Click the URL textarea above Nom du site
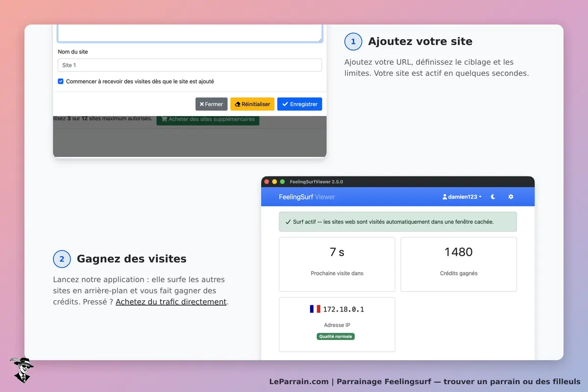Image resolution: width=588 pixels, height=392 pixels. pyautogui.click(x=190, y=33)
